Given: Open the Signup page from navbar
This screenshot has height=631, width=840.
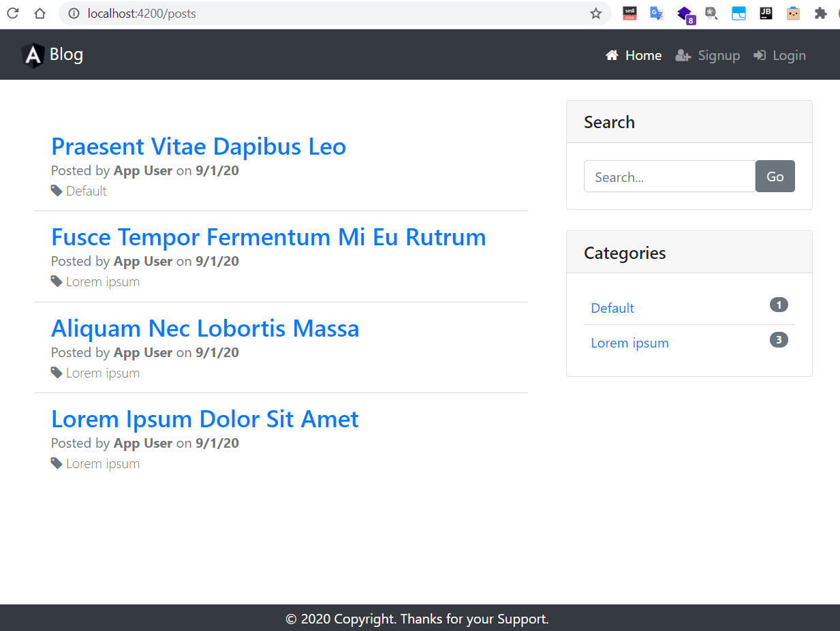Looking at the screenshot, I should coord(708,55).
